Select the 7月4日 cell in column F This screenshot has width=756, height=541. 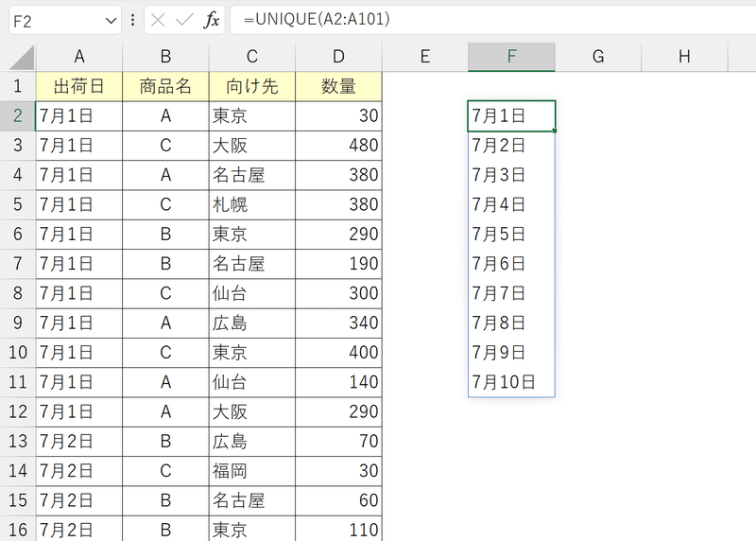(x=511, y=204)
